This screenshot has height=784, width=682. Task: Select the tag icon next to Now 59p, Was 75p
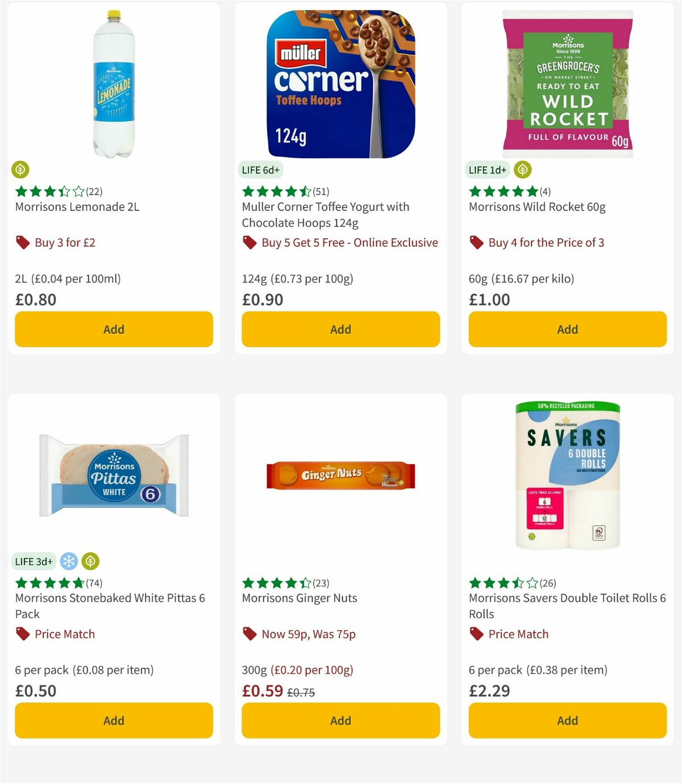click(x=249, y=634)
